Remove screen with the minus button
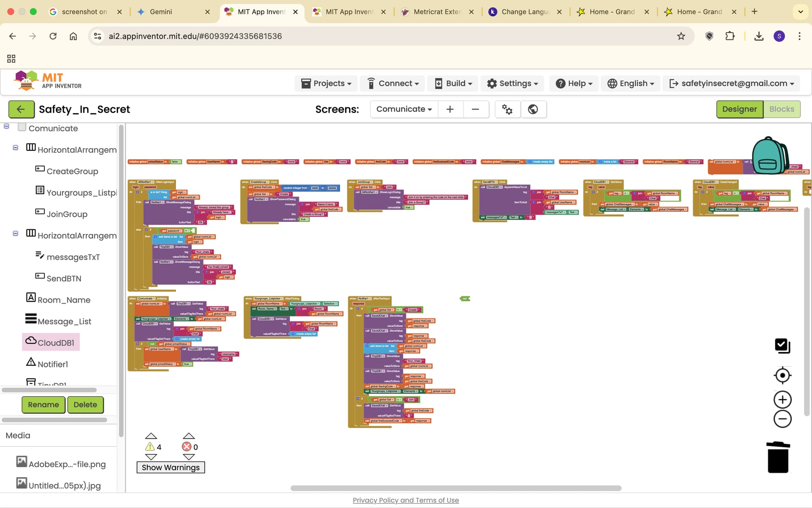The height and width of the screenshot is (508, 812). coord(475,109)
